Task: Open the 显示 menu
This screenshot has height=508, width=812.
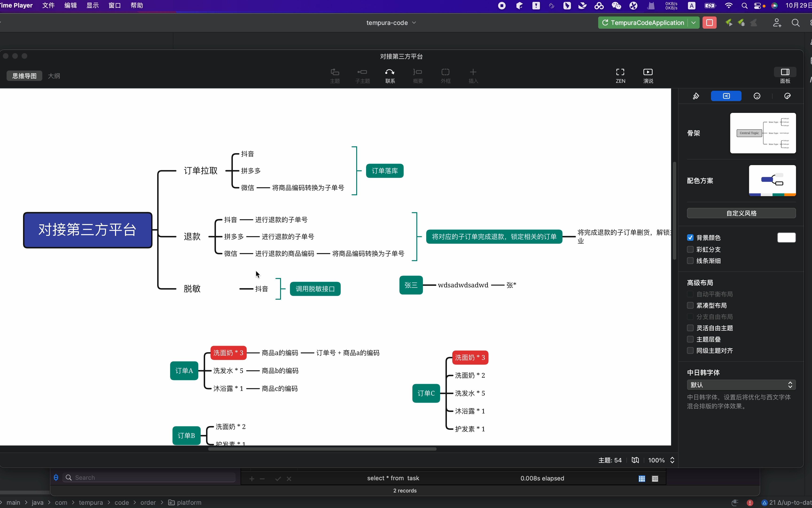Action: [92, 5]
